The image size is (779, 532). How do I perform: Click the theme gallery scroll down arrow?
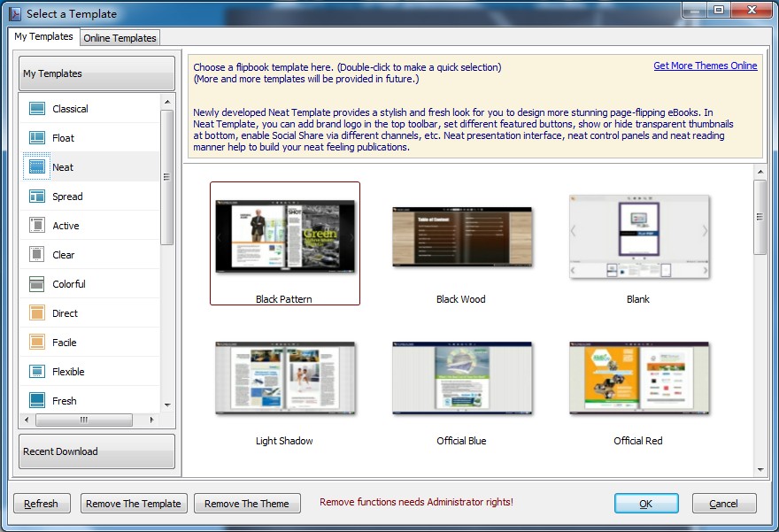point(760,469)
